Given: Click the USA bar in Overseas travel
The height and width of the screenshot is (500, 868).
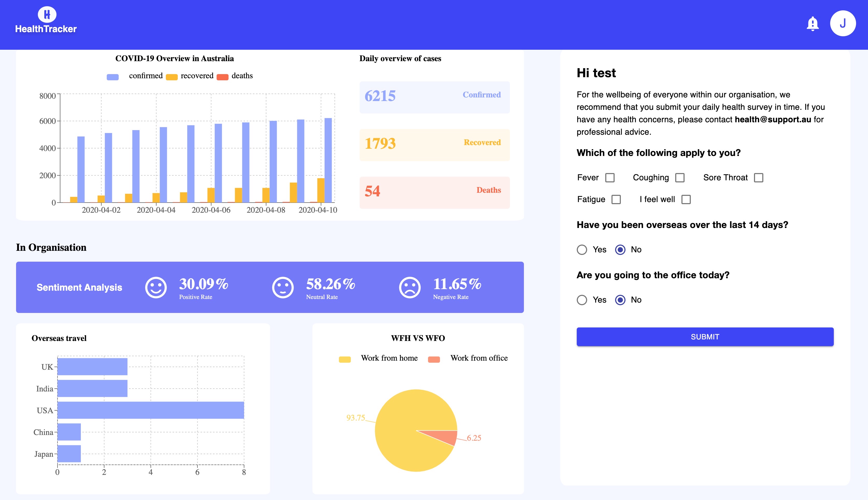Looking at the screenshot, I should (x=150, y=410).
